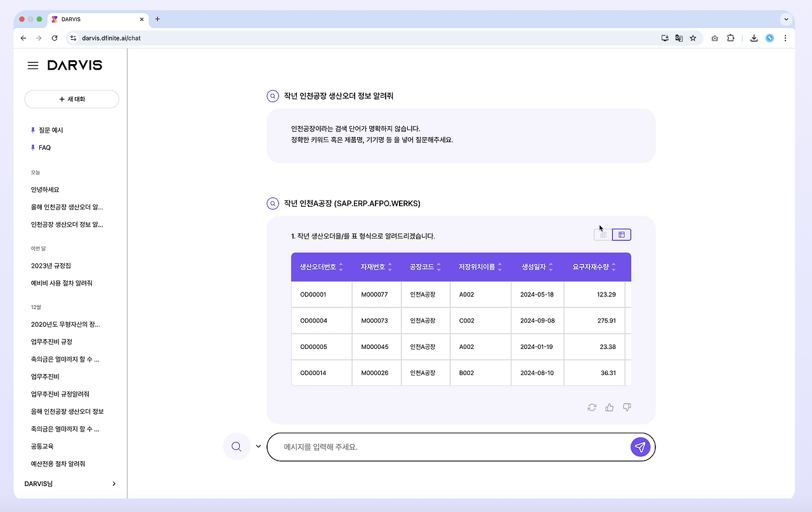This screenshot has width=812, height=512.
Task: Open the translate page icon
Action: coord(679,38)
